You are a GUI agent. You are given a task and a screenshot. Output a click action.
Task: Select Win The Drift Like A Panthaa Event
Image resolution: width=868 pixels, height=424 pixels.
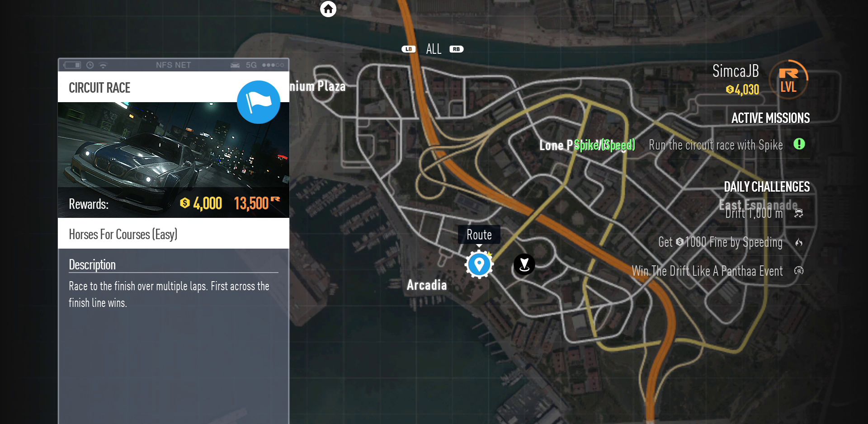707,271
